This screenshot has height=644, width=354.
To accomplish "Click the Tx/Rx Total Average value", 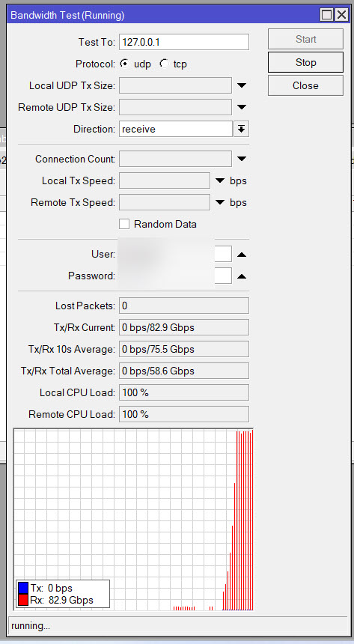I will pos(184,371).
